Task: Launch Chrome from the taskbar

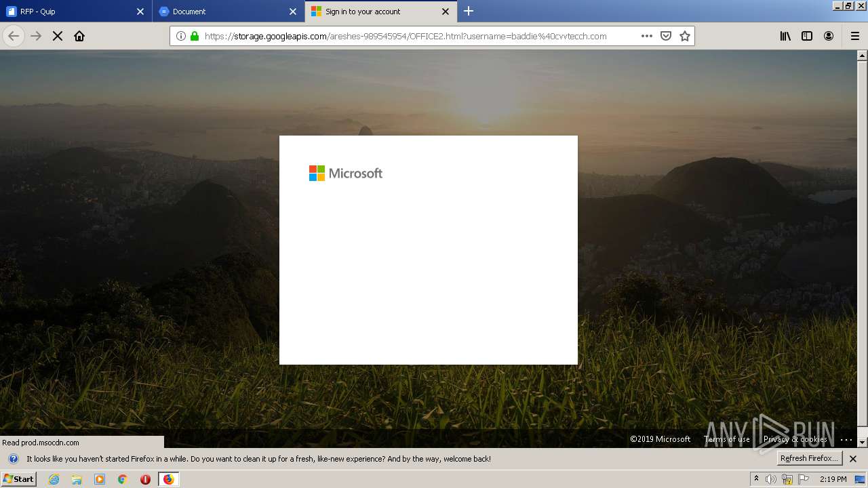Action: point(123,479)
